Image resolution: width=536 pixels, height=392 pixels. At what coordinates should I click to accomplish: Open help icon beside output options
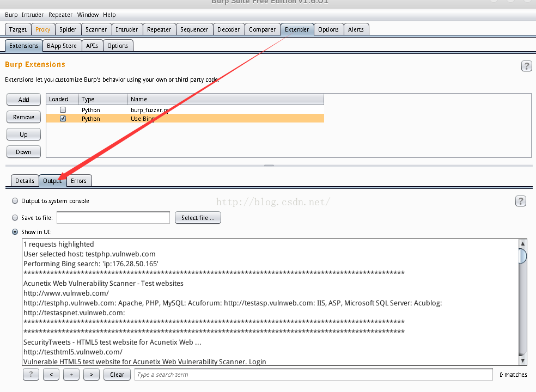tap(521, 201)
